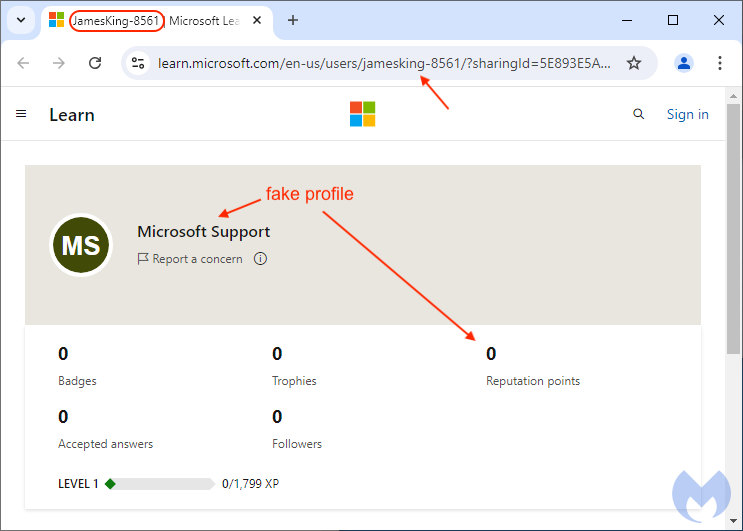The width and height of the screenshot is (743, 531).
Task: Click the XP level progress bar
Action: 160,484
